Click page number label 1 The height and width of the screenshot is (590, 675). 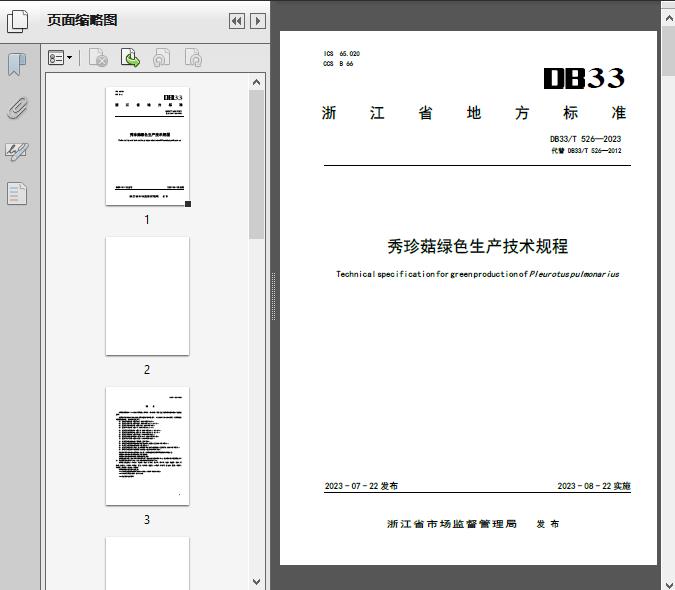[147, 220]
